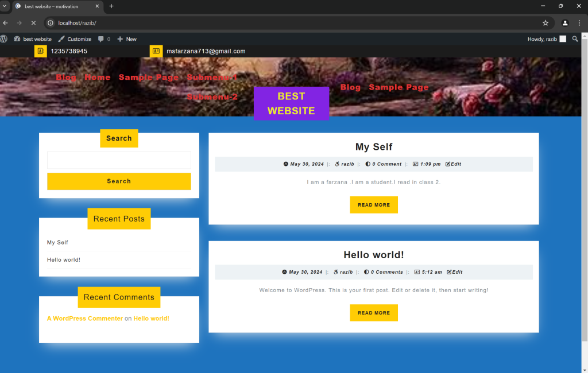The image size is (588, 373).
Task: Open the browser tab search dropdown arrow
Action: (x=5, y=6)
